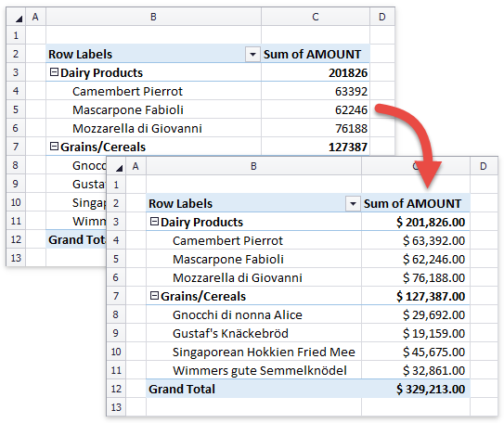Screen dimensions: 504x423
Task: Select column D header in front sheet
Action: pyautogui.click(x=483, y=166)
